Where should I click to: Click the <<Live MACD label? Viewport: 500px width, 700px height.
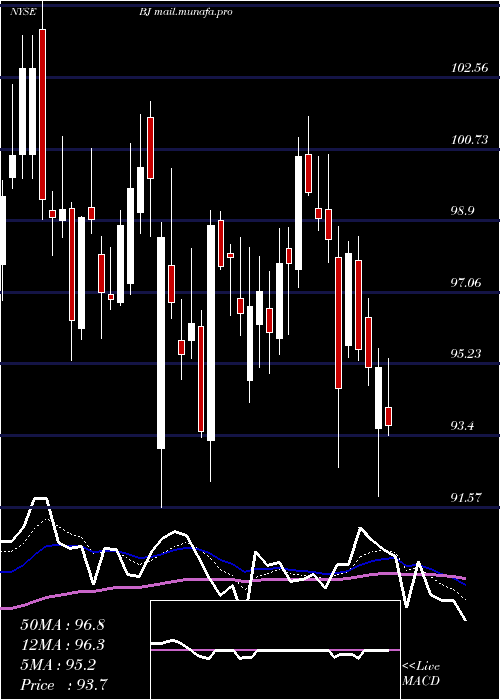(421, 674)
